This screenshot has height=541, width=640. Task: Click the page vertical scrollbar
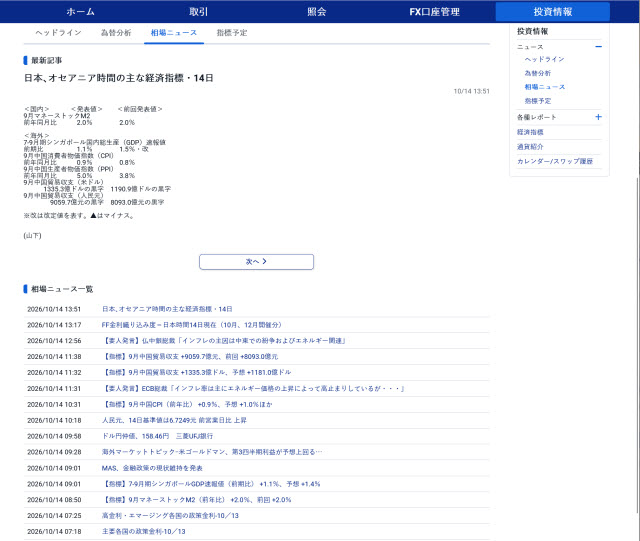click(x=638, y=343)
